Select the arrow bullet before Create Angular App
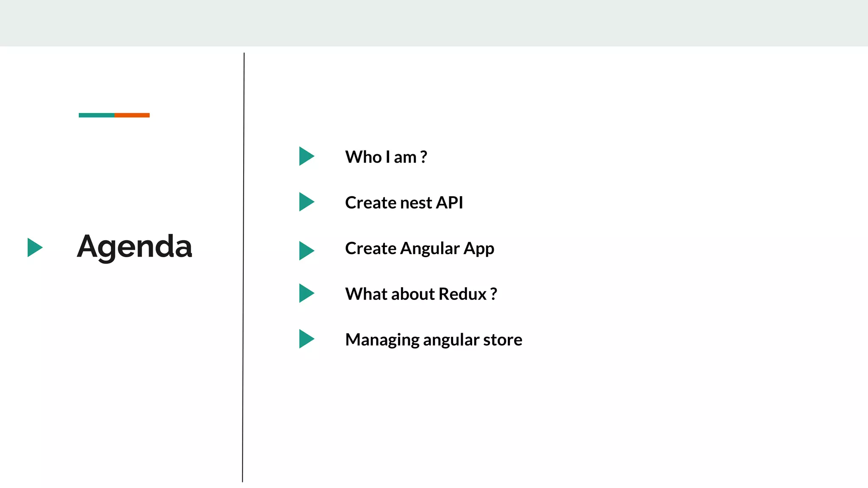 [x=306, y=251]
